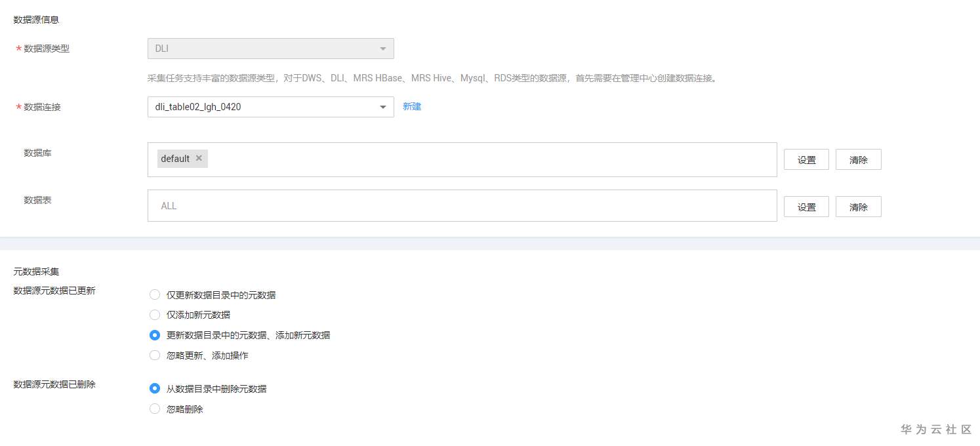Screen dimensions: 980x446
Task: Click 设置 button for 数据库
Action: (807, 159)
